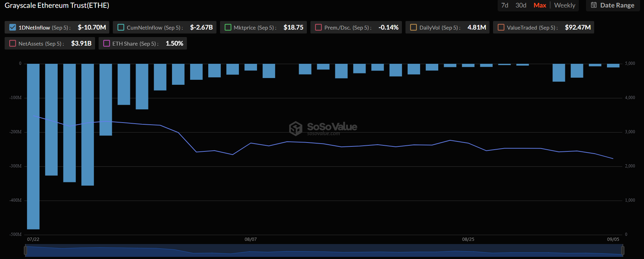Select the Max time range
Image resolution: width=644 pixels, height=259 pixels.
coord(540,5)
